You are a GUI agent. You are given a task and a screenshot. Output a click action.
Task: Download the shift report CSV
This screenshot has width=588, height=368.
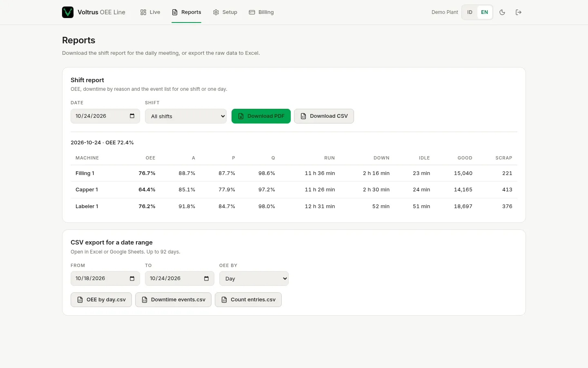(324, 116)
